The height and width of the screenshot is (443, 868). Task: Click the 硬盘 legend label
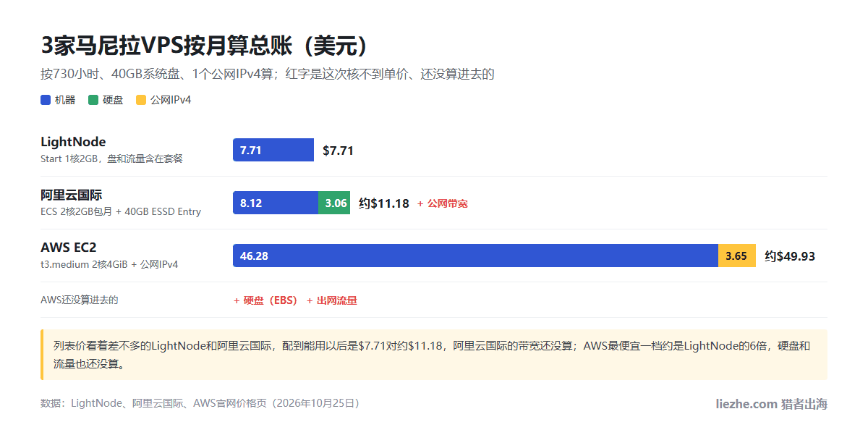point(113,100)
